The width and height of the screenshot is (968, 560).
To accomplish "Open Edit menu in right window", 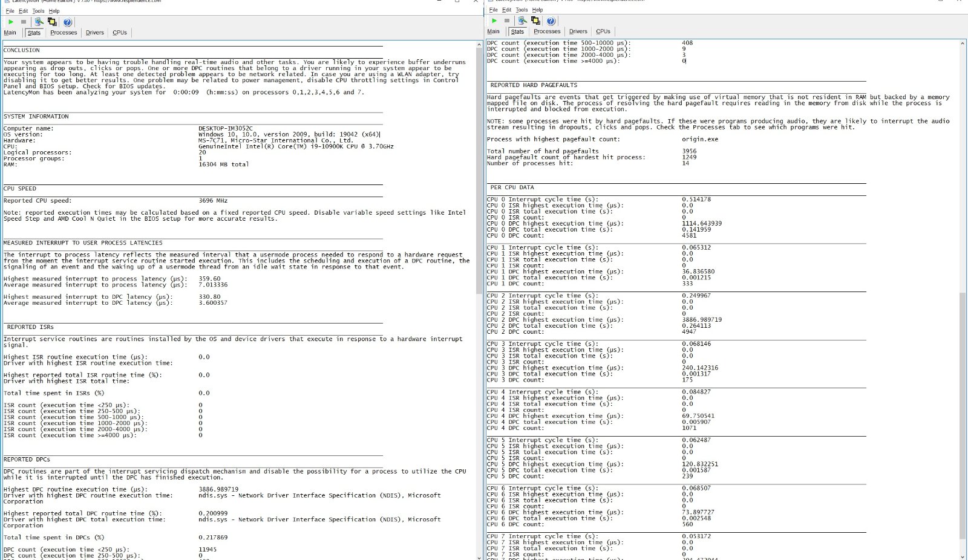I will tap(506, 10).
